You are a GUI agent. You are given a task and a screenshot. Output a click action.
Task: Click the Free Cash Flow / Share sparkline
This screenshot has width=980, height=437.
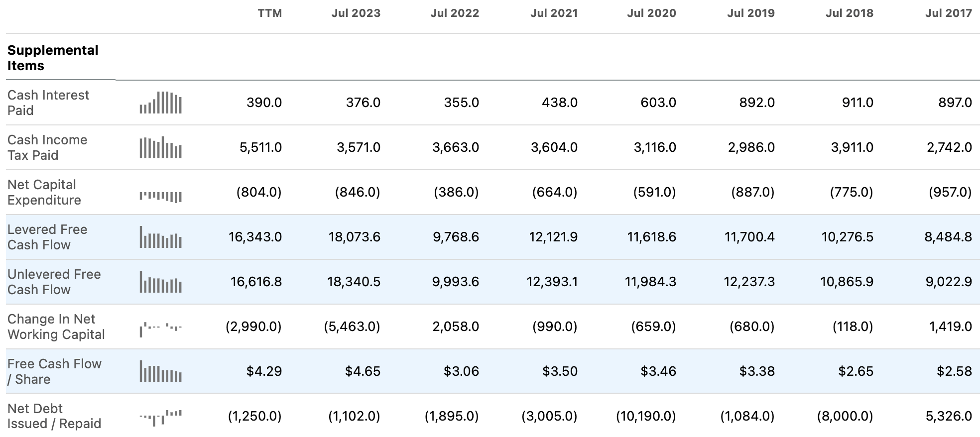point(160,371)
